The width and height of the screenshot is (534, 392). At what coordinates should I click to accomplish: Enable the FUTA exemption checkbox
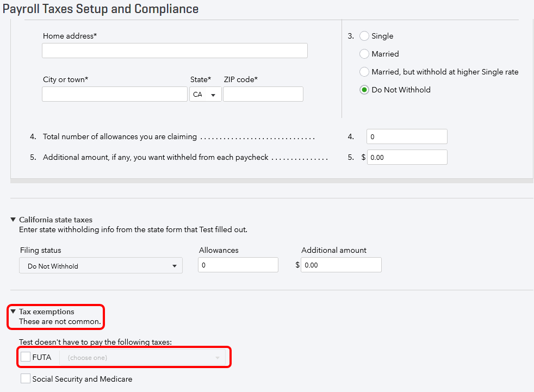(x=26, y=357)
